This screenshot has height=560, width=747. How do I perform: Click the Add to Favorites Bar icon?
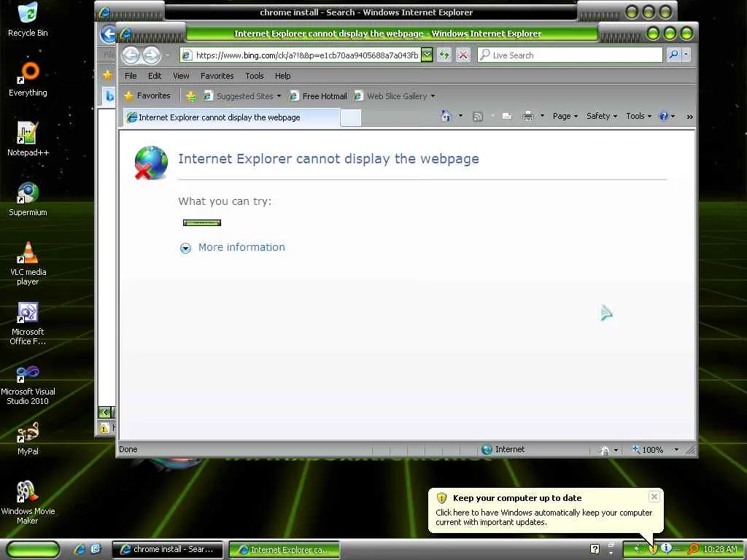[x=192, y=96]
